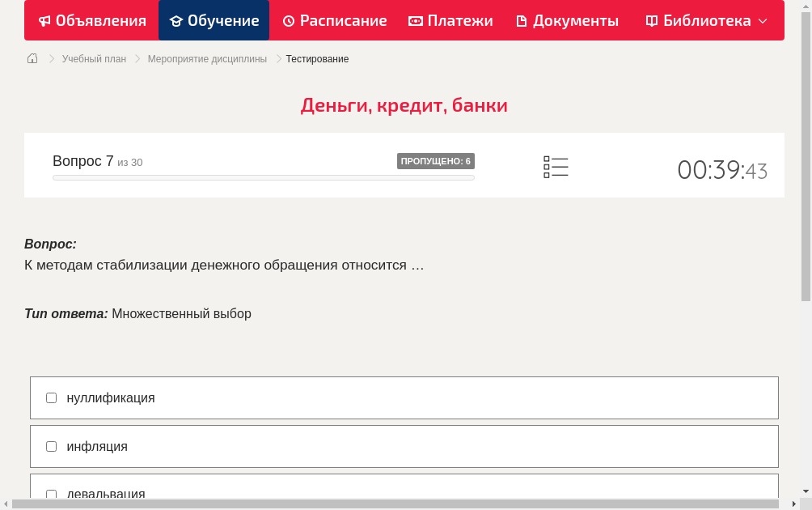Click the graduation cap icon on Обучение
Viewport: 812px width, 510px height.
click(175, 20)
